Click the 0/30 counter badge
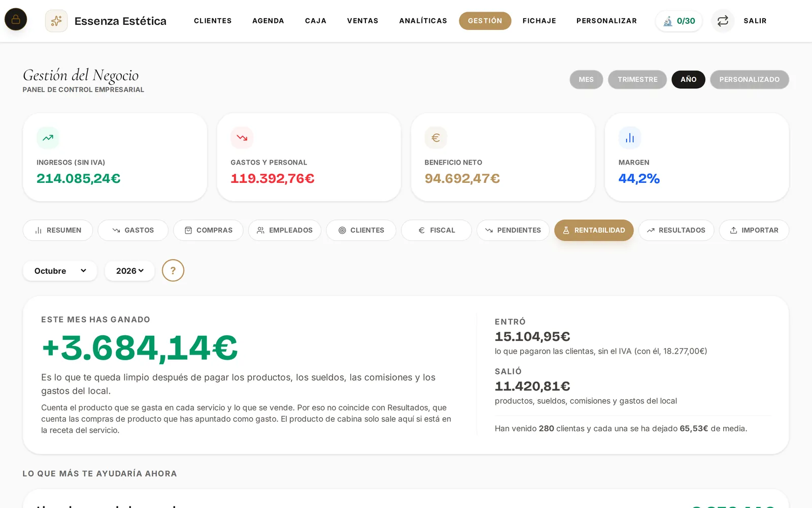812x508 pixels. click(x=679, y=21)
